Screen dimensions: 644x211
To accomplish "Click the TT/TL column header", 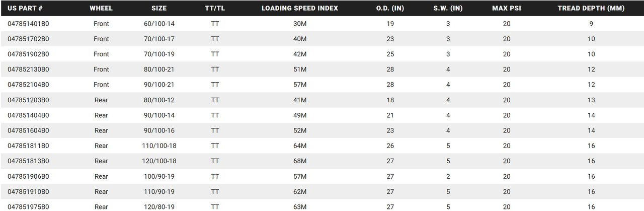I will pos(215,9).
